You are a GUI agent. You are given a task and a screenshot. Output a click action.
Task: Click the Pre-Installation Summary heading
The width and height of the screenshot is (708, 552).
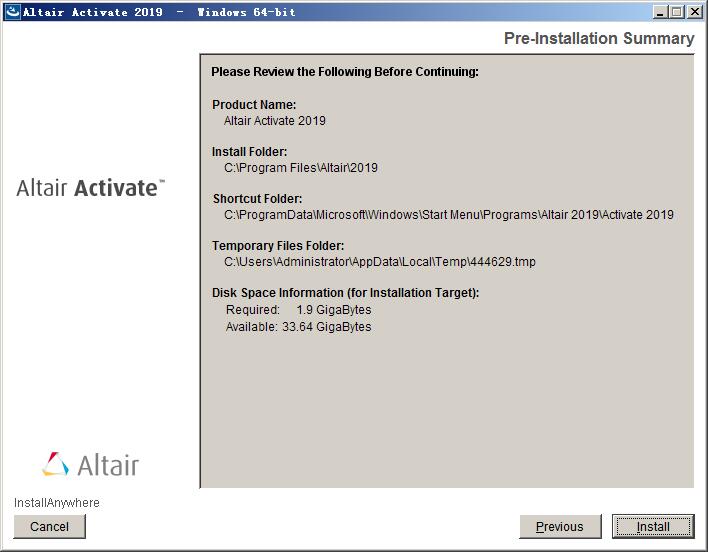coord(598,38)
